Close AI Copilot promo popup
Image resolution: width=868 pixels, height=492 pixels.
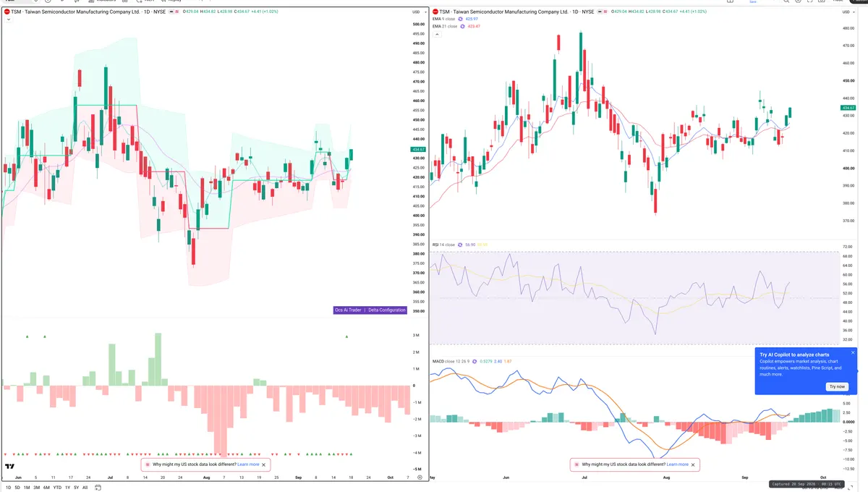tap(853, 352)
